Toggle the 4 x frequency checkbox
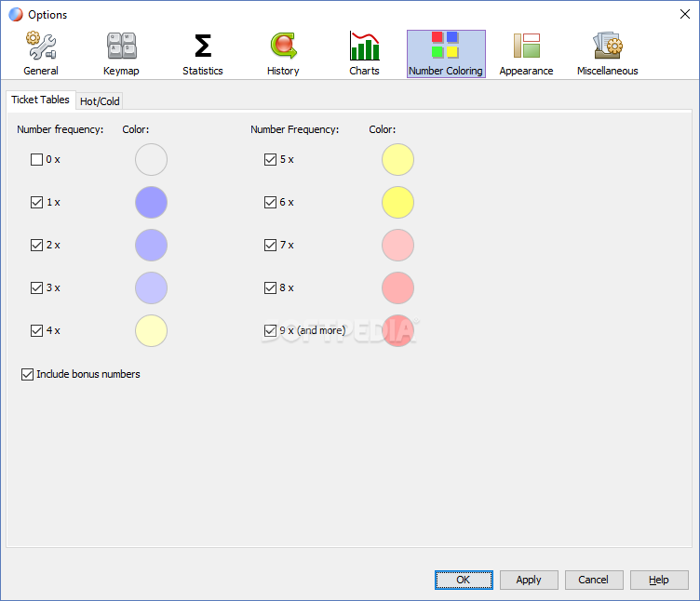The image size is (700, 601). click(36, 330)
